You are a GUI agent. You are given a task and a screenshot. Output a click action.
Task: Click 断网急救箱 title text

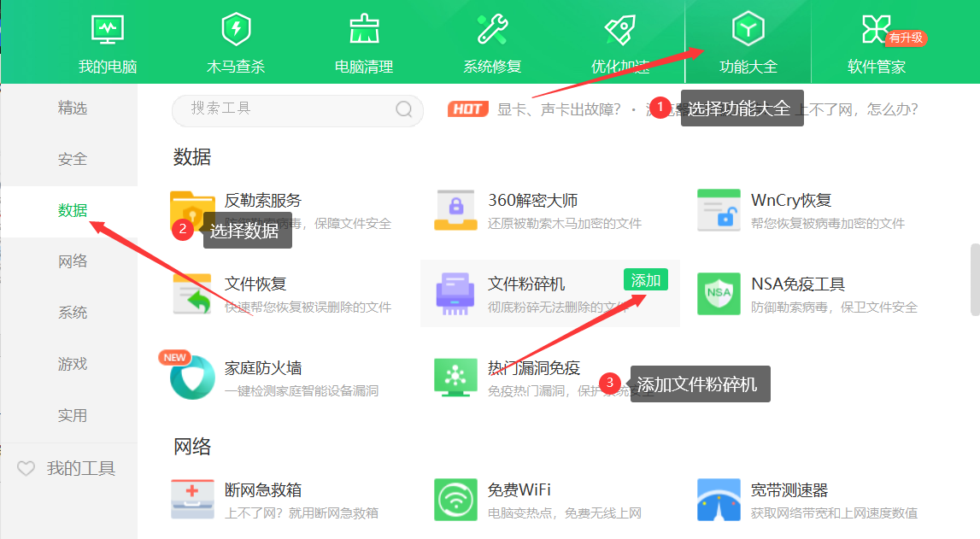pos(263,490)
